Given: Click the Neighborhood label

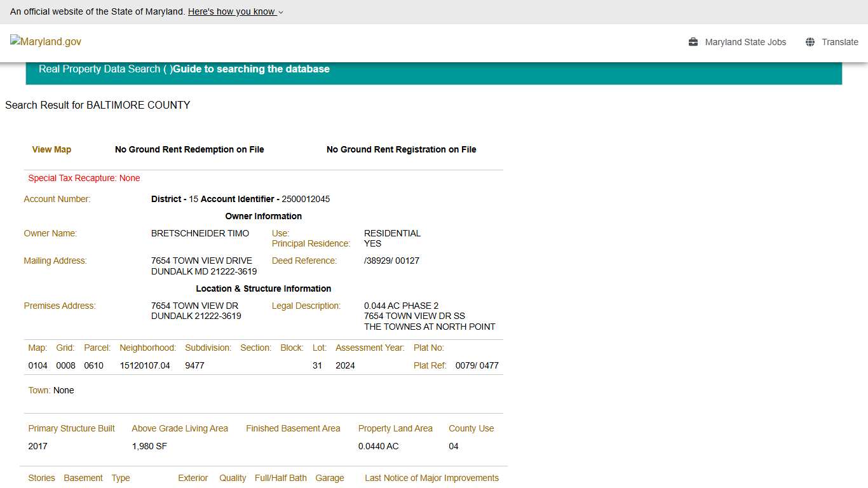Looking at the screenshot, I should coord(147,348).
